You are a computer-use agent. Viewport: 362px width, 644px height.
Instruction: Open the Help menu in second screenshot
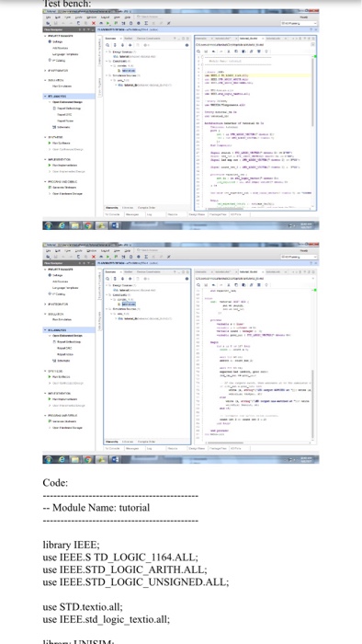(128, 250)
